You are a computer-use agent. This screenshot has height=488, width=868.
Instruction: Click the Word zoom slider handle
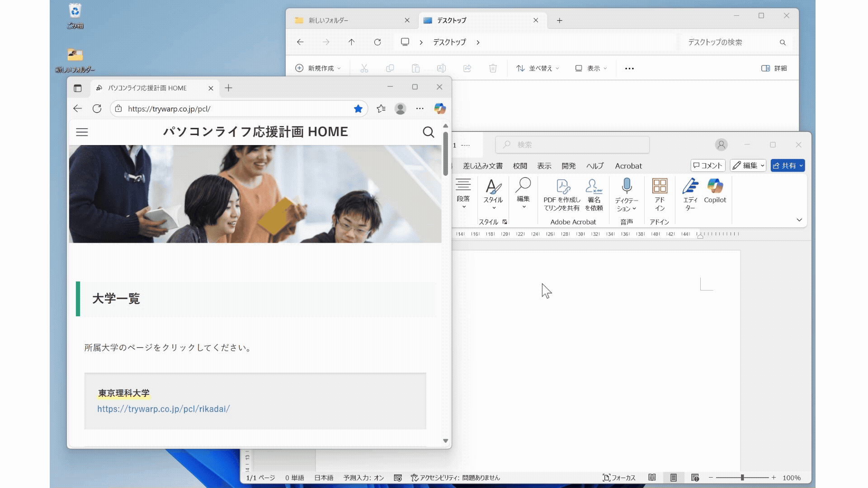[742, 478]
